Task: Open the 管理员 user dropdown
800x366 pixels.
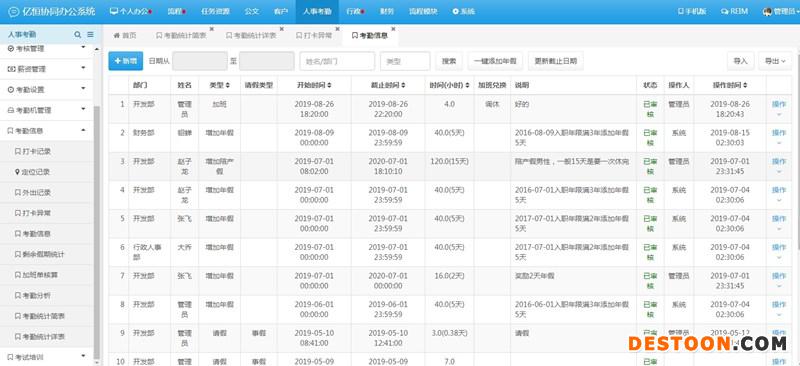Action: tap(781, 11)
